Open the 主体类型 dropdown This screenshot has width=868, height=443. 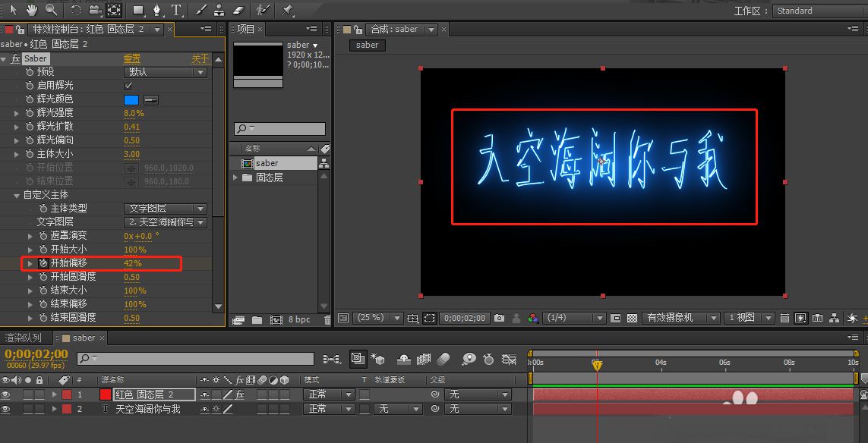tap(166, 209)
